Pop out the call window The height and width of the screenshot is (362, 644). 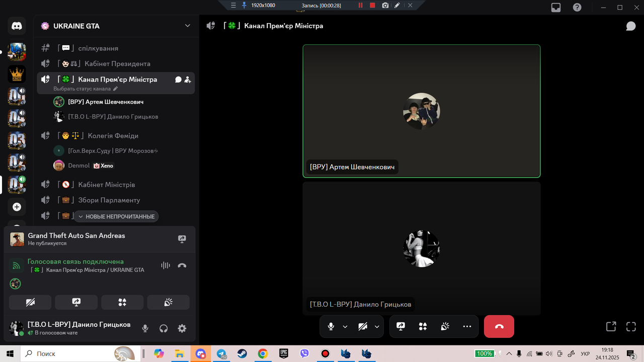pos(611,326)
